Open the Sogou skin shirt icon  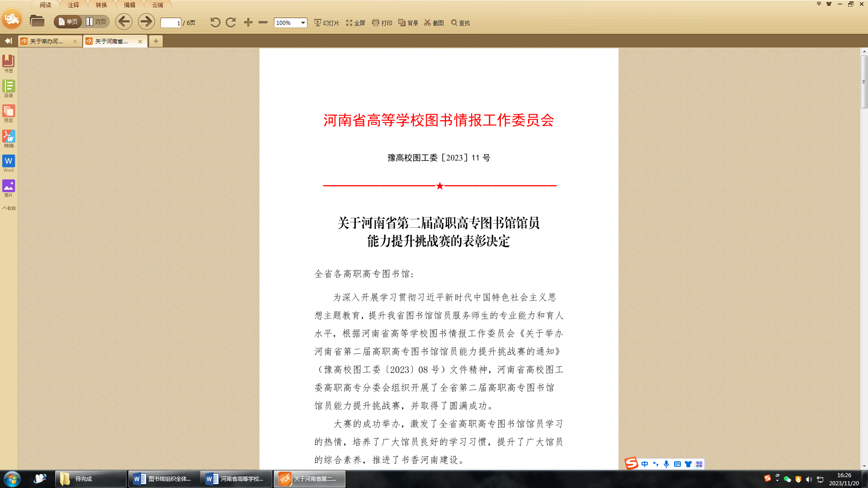click(688, 464)
